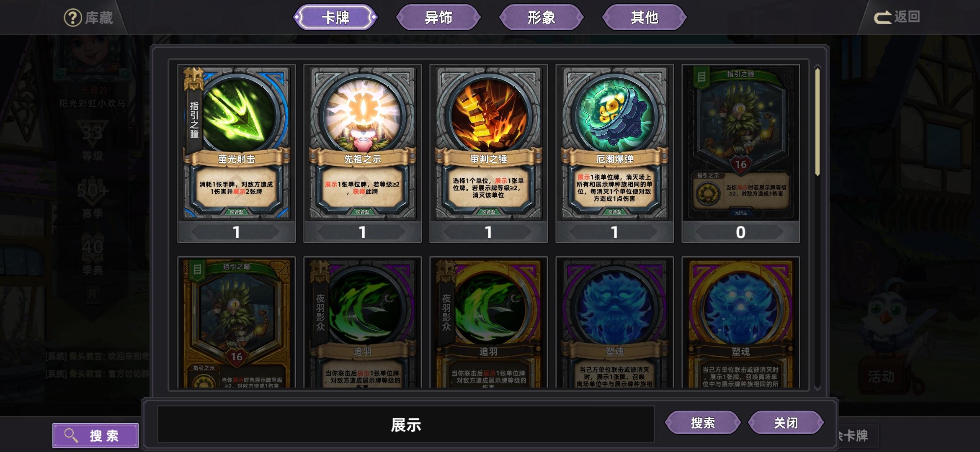Open the golden 指引之瞳 unit card
Screen dimensions: 980x452
pos(237,323)
